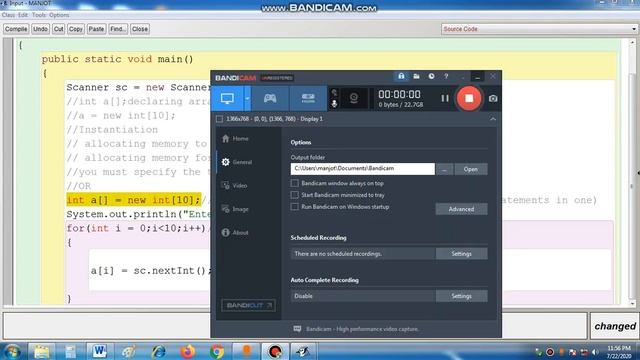Viewport: 640px width, 360px height.
Task: Open the Bandicam clock scheduler icon
Action: pyautogui.click(x=431, y=76)
